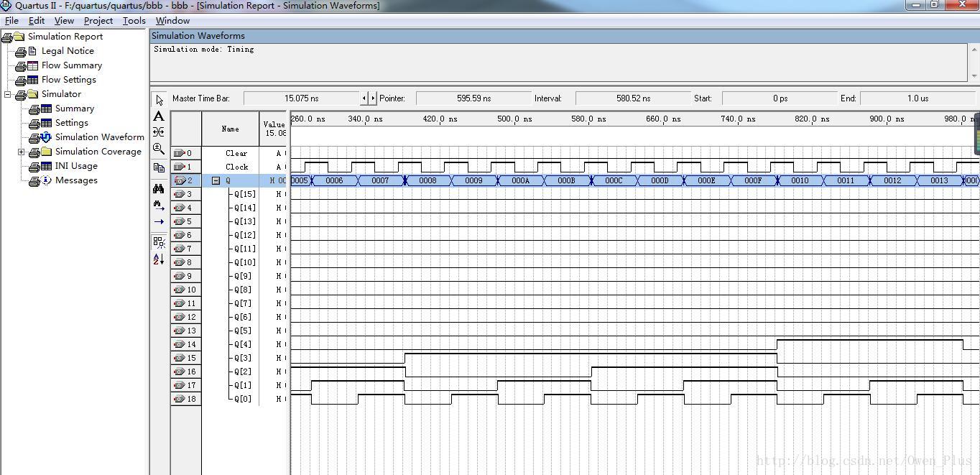Click 'Simulation mode: Timing' text
The width and height of the screenshot is (980, 475).
coord(204,49)
